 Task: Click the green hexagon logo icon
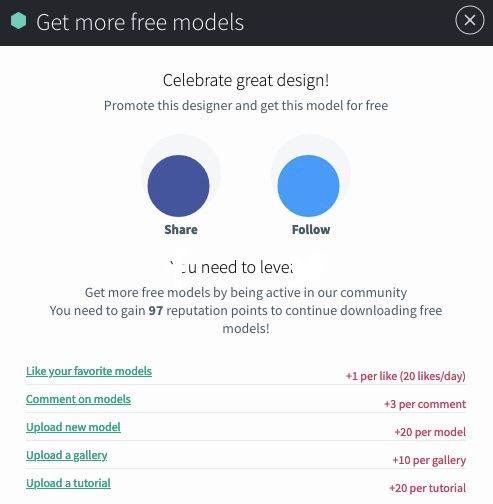(18, 21)
